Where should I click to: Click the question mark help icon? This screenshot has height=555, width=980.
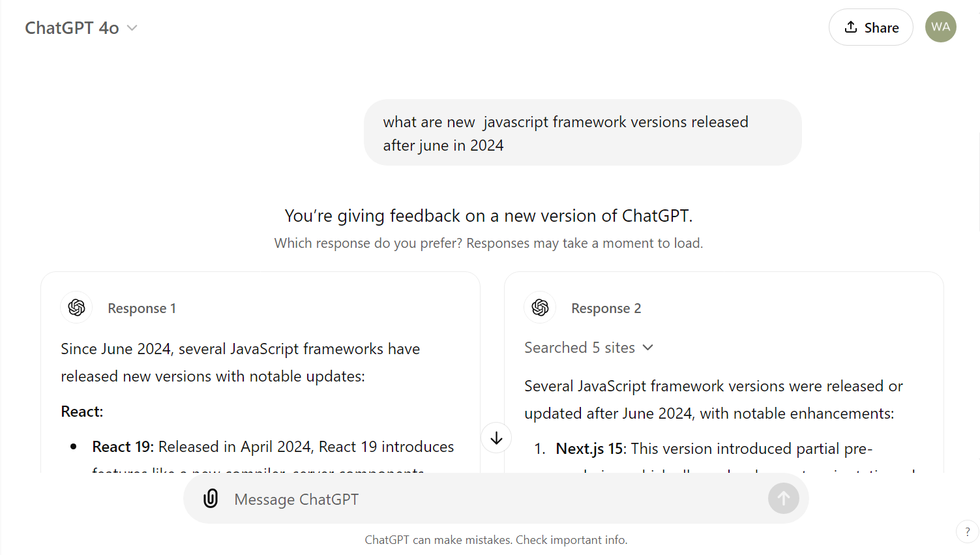(967, 532)
